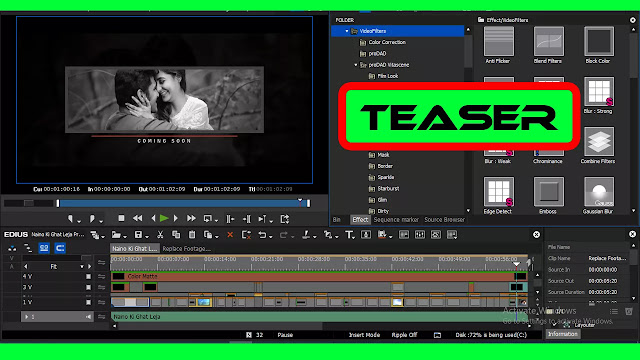This screenshot has width=640, height=360.
Task: Switch to the Sequence marker tab
Action: point(396,220)
